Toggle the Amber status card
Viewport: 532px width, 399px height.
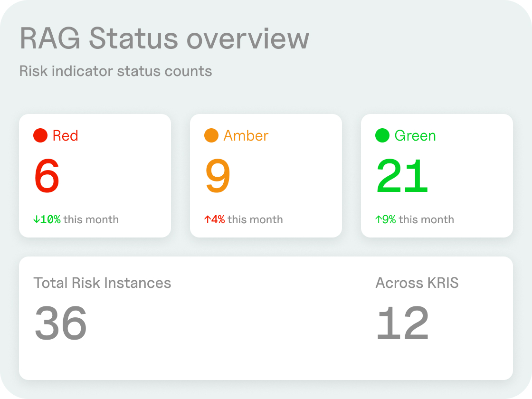(266, 176)
